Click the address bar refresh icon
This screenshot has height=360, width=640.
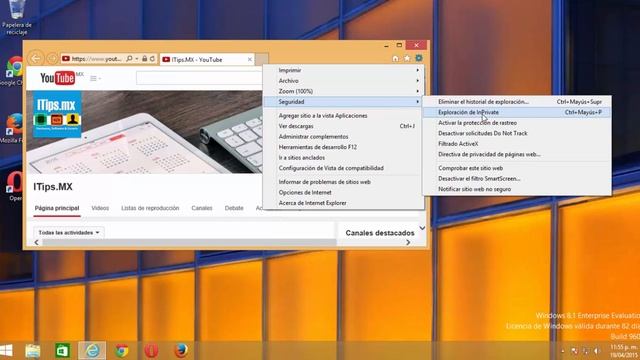(x=152, y=59)
